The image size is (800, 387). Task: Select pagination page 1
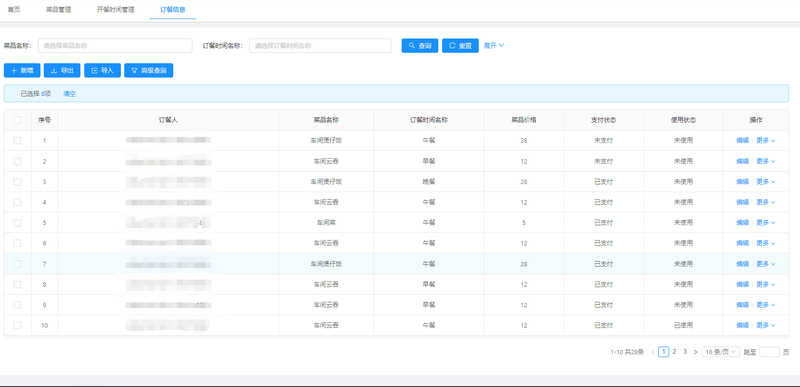coord(663,352)
